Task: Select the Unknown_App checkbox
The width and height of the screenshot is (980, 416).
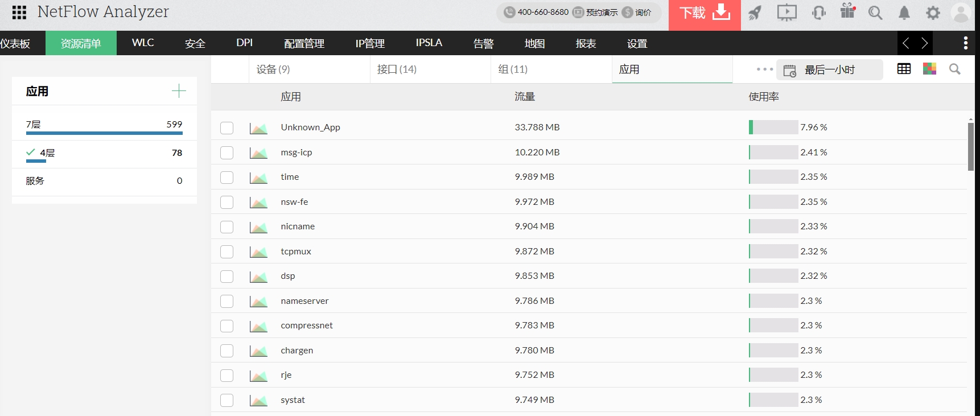Action: click(227, 128)
